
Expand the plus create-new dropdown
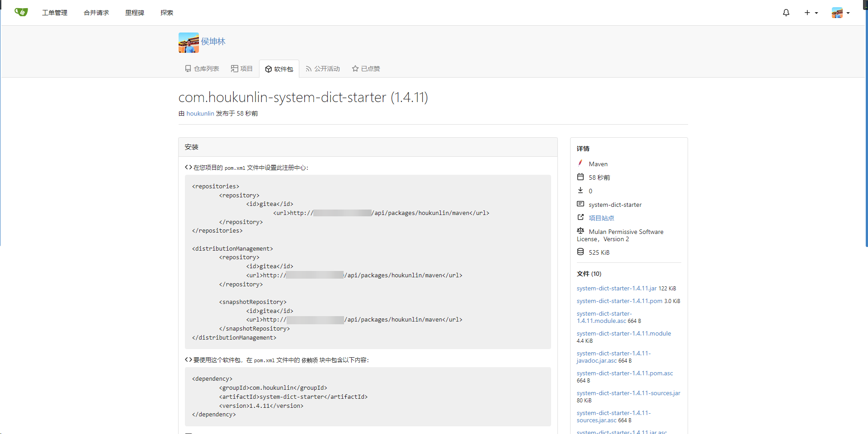tap(811, 13)
